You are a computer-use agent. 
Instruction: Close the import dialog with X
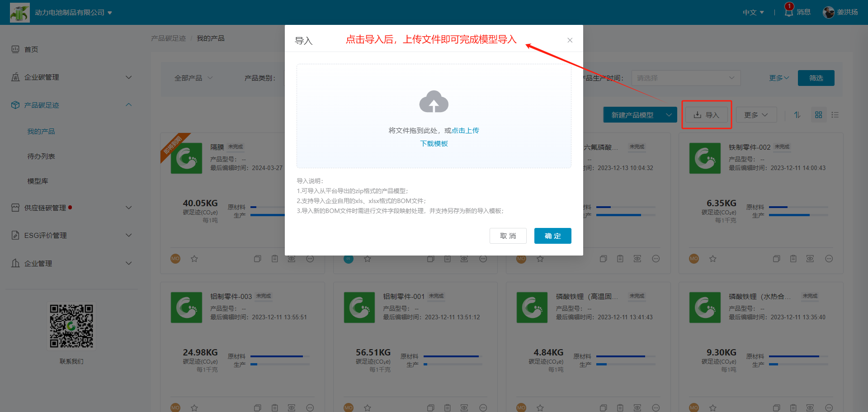click(x=570, y=40)
